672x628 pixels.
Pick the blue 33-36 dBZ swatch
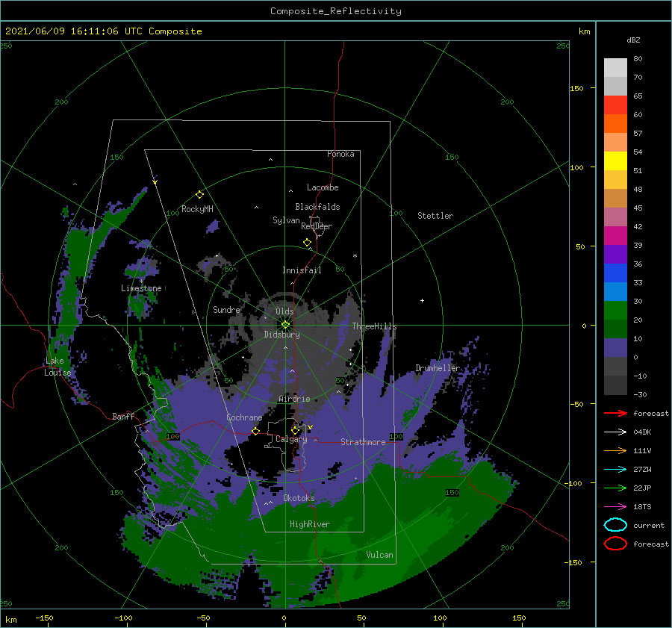point(615,273)
